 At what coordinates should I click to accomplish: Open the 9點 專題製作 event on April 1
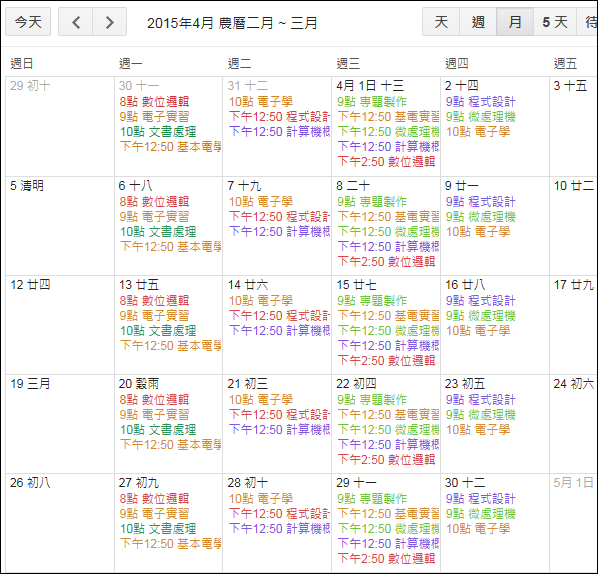(372, 102)
